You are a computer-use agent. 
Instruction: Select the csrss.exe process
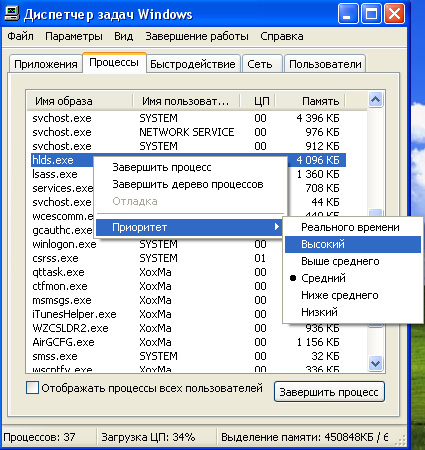click(55, 258)
